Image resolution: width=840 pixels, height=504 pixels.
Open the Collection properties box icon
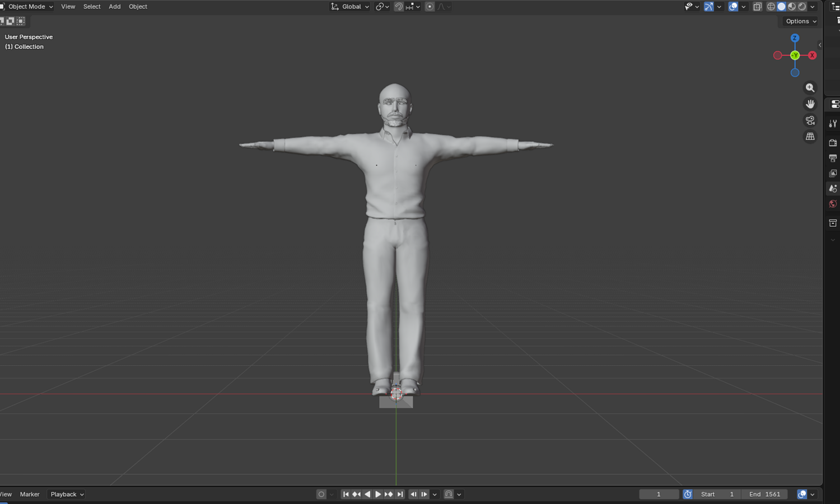pos(833,223)
